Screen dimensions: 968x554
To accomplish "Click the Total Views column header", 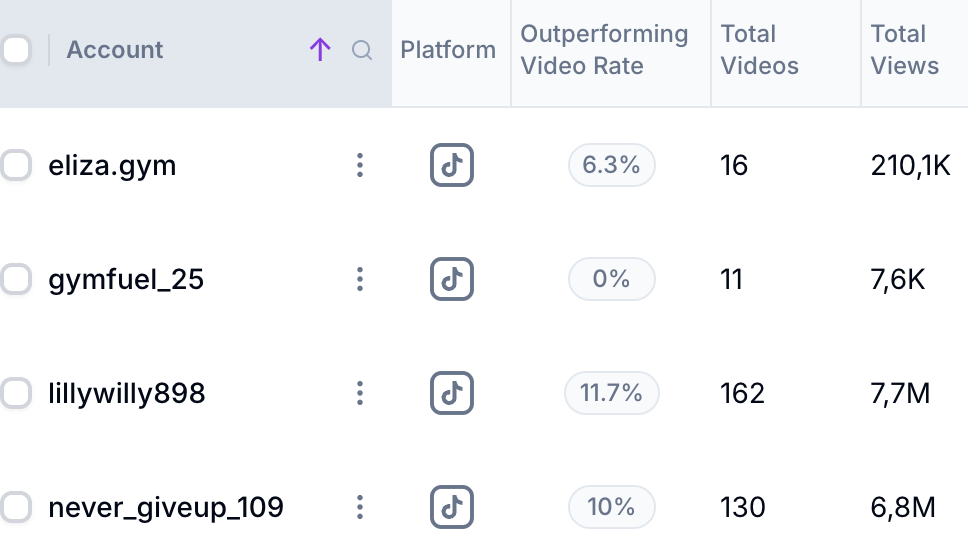I will [x=904, y=50].
